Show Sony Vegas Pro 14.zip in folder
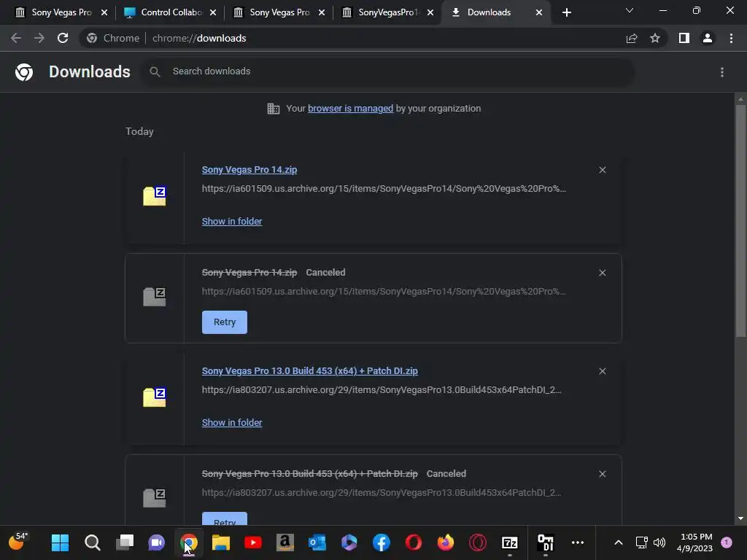 (232, 222)
